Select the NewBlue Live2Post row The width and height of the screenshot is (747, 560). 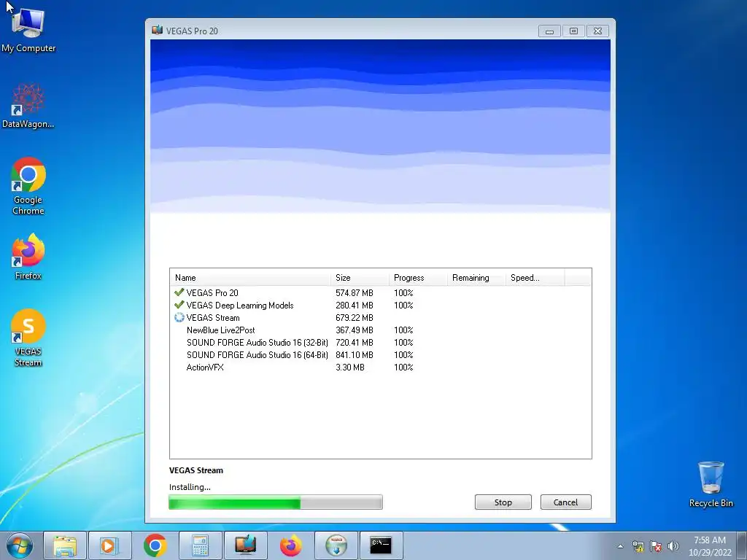pos(380,330)
